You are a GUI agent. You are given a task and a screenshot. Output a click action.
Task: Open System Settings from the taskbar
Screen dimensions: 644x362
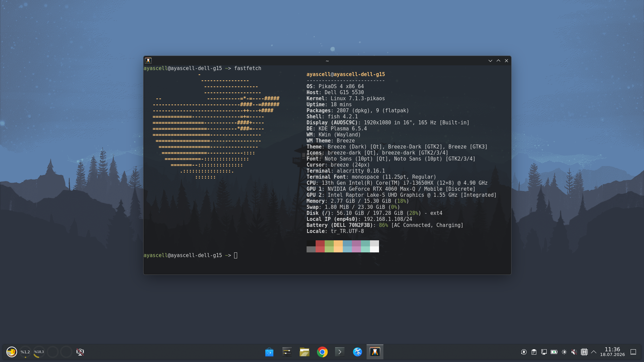[x=287, y=352]
